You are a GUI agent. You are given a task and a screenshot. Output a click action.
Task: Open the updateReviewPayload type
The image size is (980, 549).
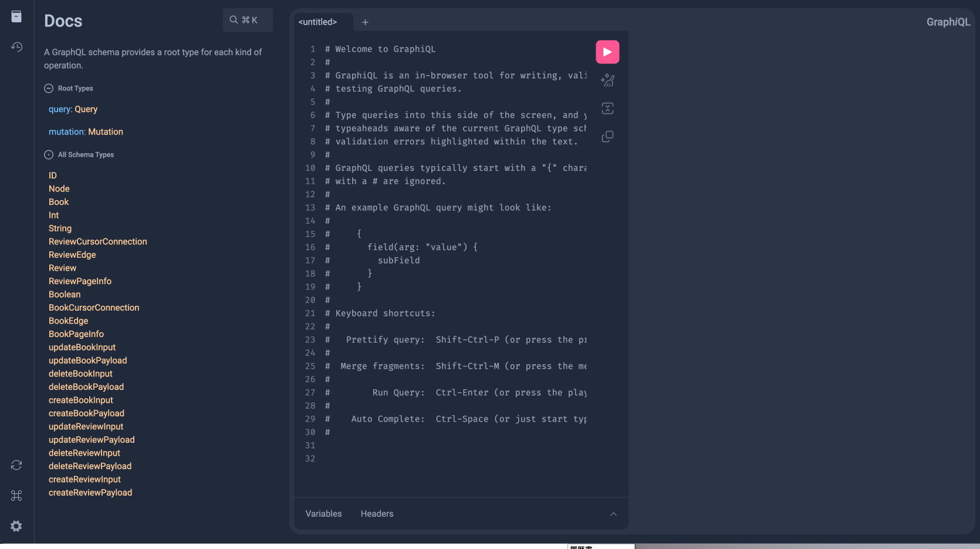click(92, 440)
